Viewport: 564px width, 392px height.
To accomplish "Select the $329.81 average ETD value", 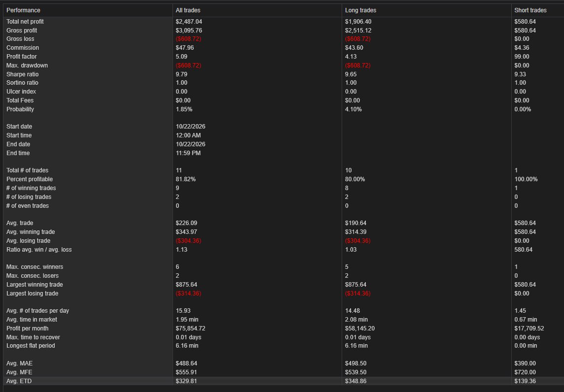I will coord(186,381).
